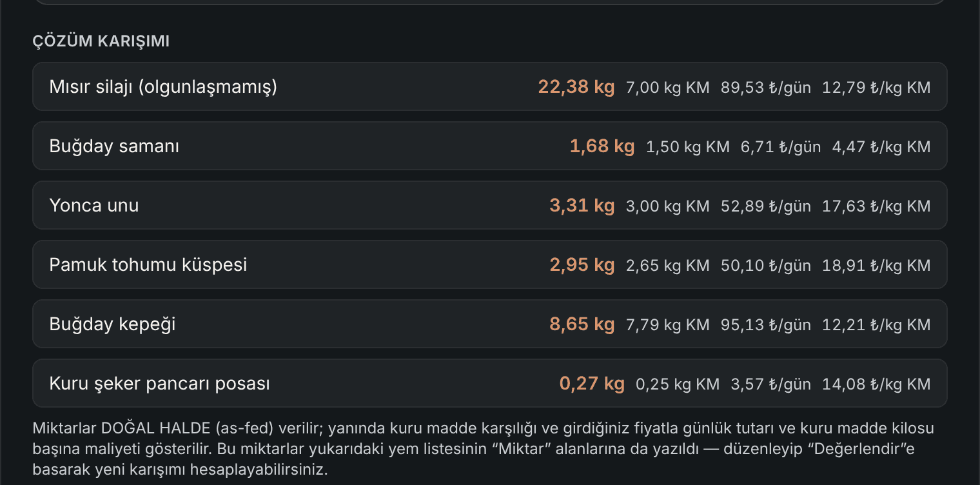Screen dimensions: 980x485
Task: Select the Buğday kepeği row
Action: pos(489,324)
